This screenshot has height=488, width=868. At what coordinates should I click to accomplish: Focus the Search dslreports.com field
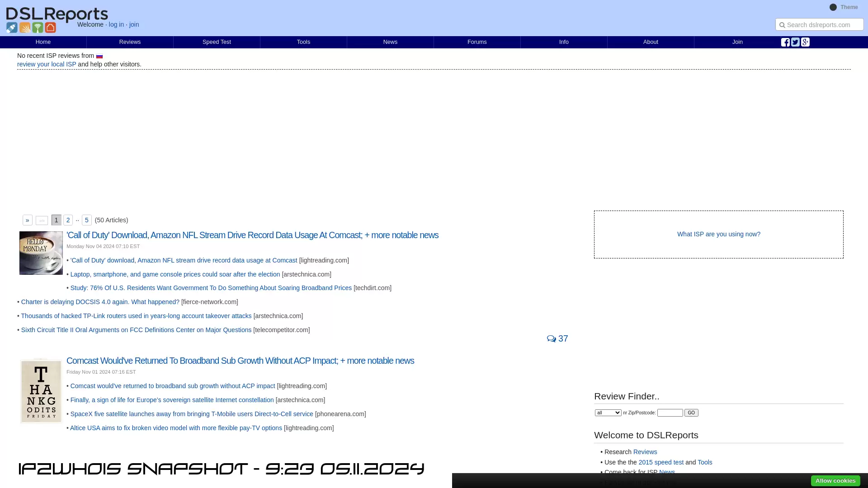819,24
